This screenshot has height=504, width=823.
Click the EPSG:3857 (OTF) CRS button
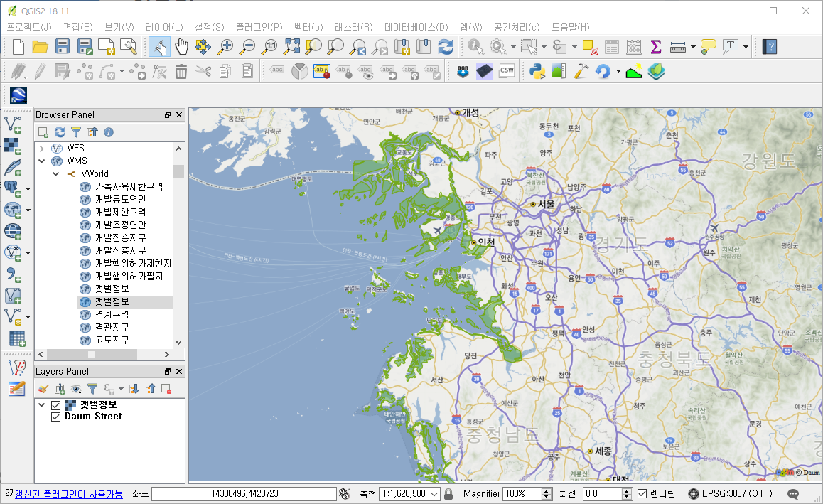pyautogui.click(x=730, y=493)
